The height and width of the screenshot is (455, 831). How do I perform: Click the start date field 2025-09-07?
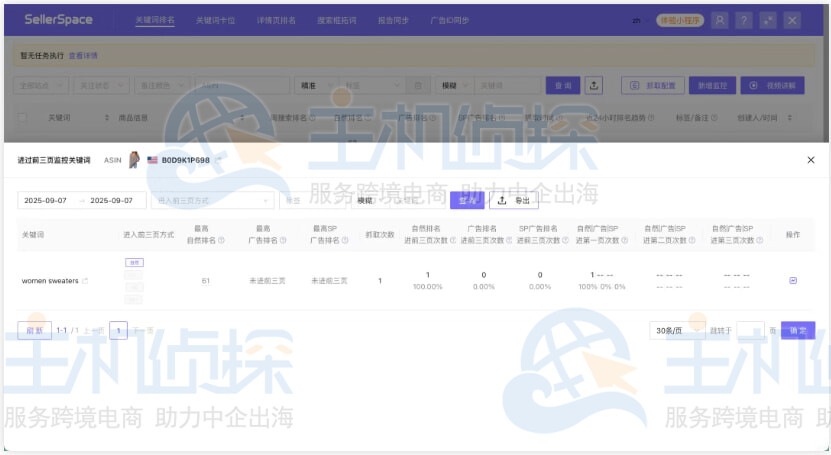(x=46, y=200)
